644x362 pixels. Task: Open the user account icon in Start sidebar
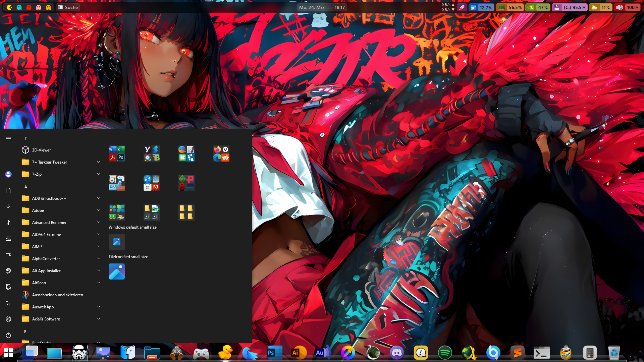tap(8, 174)
